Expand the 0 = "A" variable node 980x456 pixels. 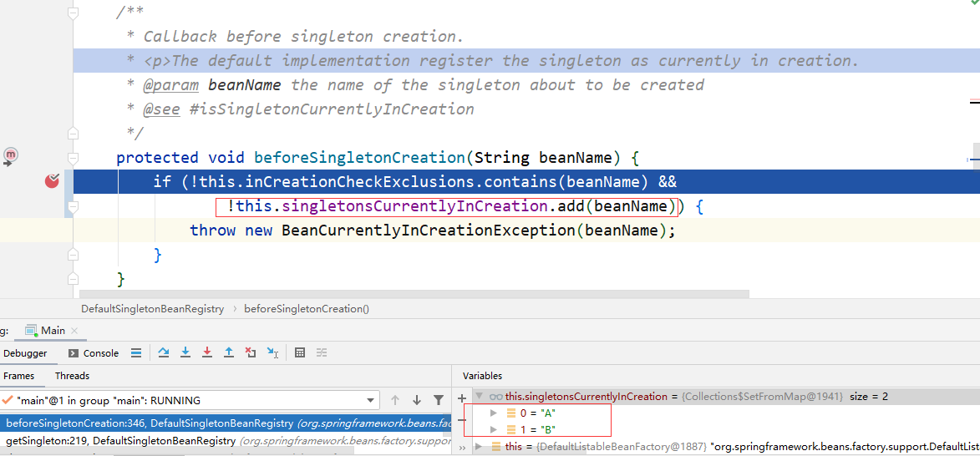click(x=494, y=413)
